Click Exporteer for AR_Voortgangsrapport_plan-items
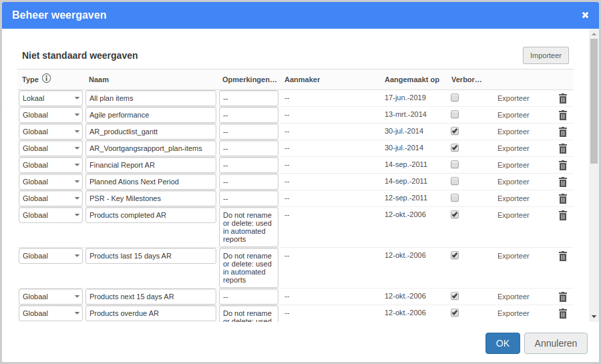 pos(514,148)
